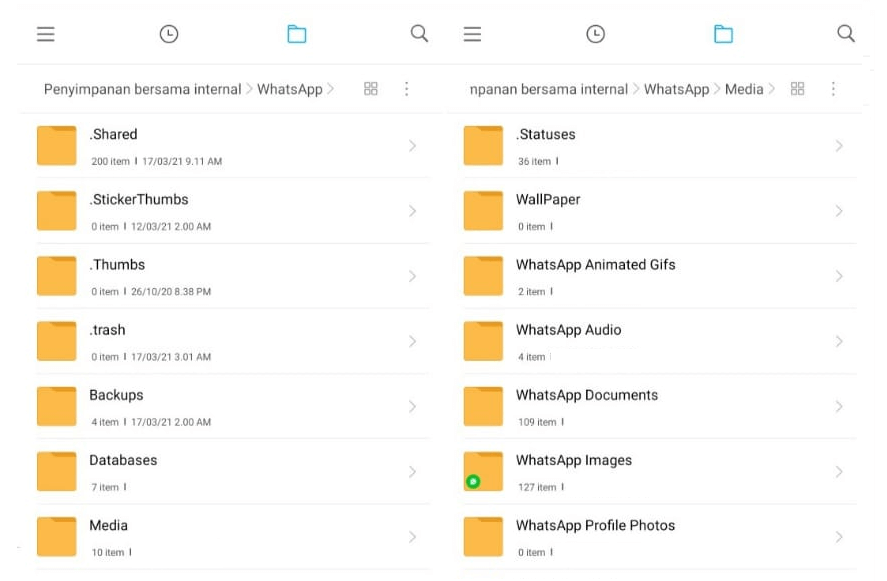Open WhatsApp Images folder icon with green badge
The width and height of the screenshot is (887, 581).
483,471
